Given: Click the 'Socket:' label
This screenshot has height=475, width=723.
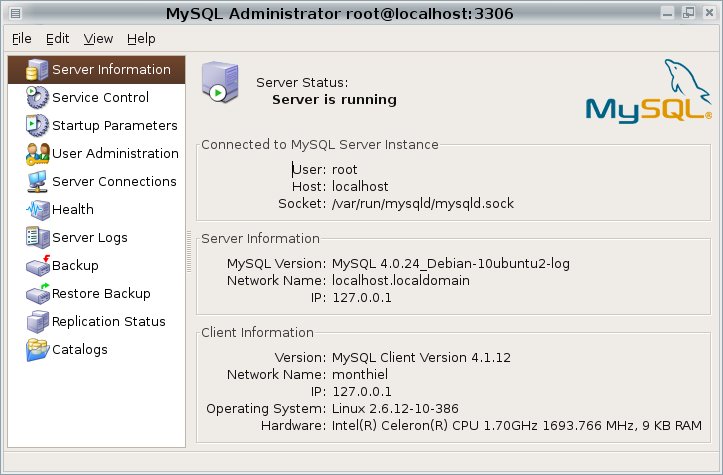Looking at the screenshot, I should point(302,204).
